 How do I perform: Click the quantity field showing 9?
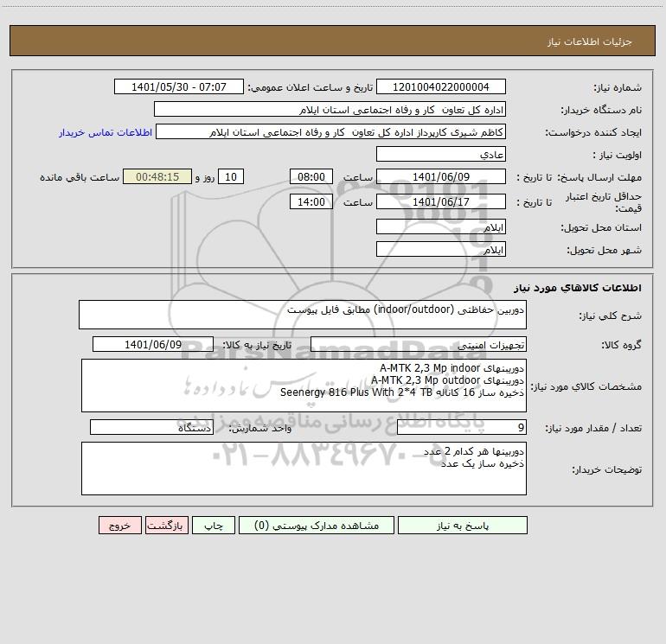pos(462,427)
